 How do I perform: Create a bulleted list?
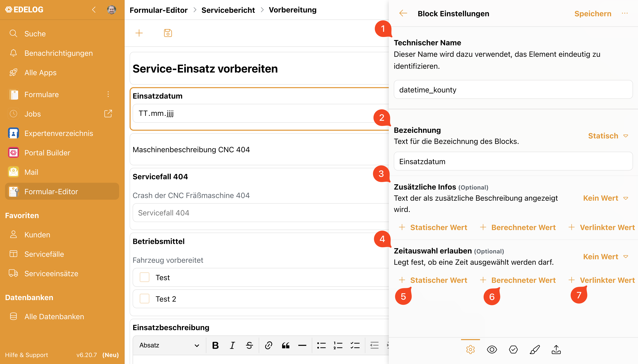[x=321, y=345]
